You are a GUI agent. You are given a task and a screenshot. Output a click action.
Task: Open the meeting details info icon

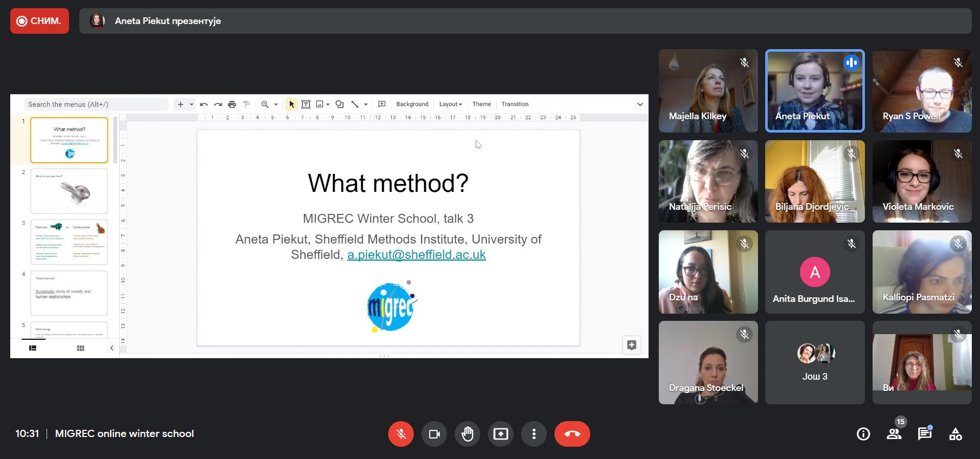click(x=863, y=434)
